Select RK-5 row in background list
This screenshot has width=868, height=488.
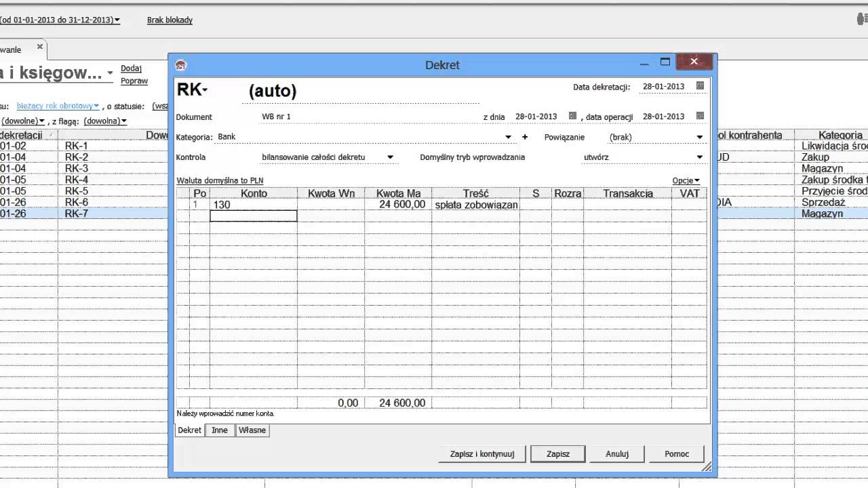click(x=77, y=191)
